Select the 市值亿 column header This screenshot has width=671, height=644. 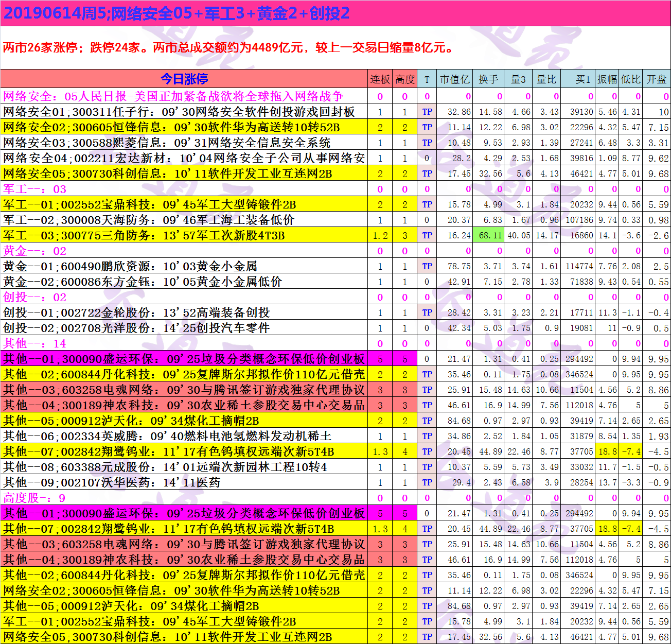point(455,79)
